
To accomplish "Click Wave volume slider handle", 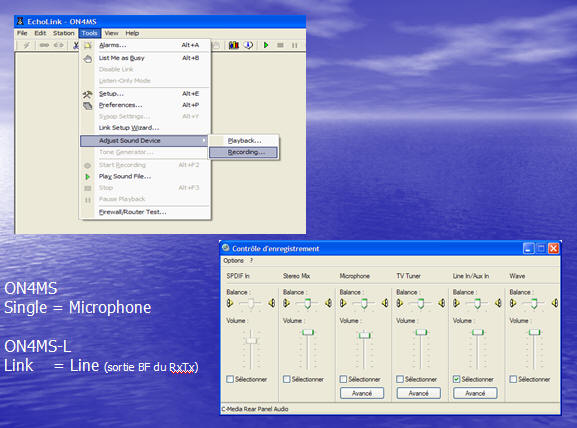I will [x=535, y=332].
